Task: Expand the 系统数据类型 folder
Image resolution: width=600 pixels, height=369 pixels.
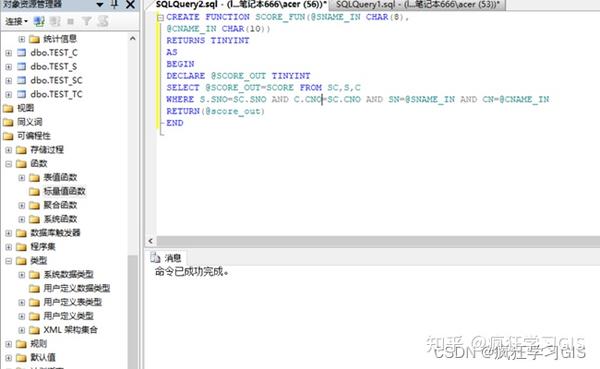Action: click(22, 274)
